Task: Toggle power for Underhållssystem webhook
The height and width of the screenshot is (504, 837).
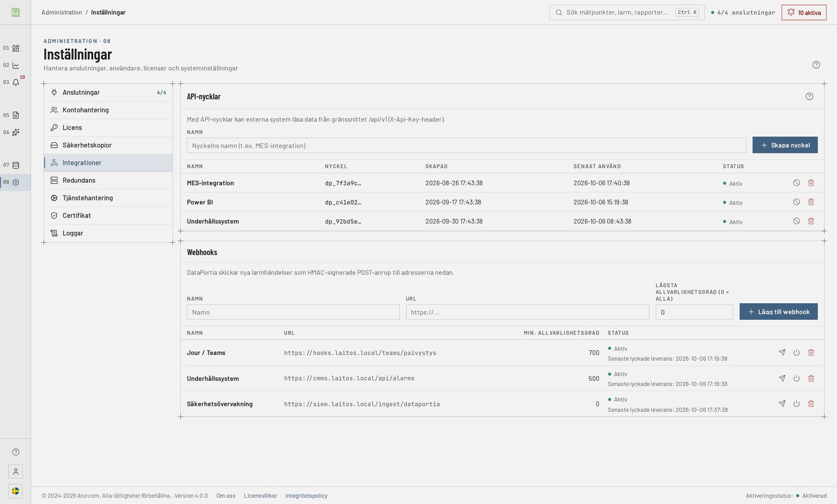Action: point(796,378)
